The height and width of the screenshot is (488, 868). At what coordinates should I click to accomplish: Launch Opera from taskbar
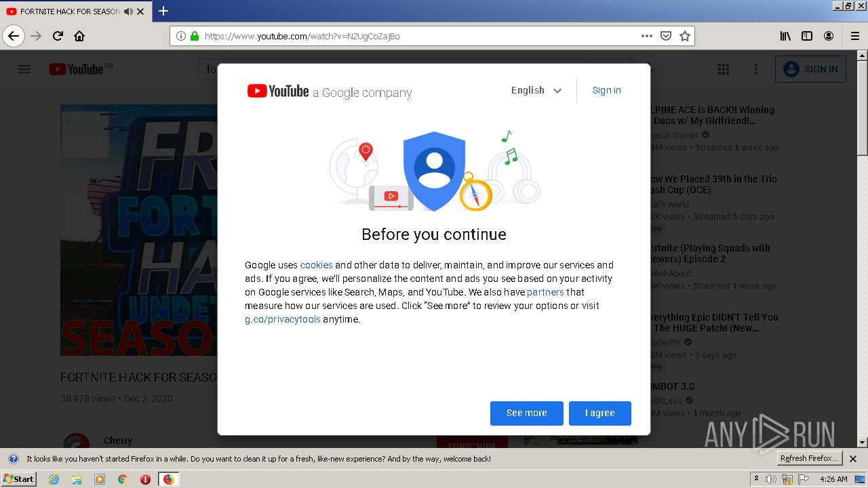145,479
